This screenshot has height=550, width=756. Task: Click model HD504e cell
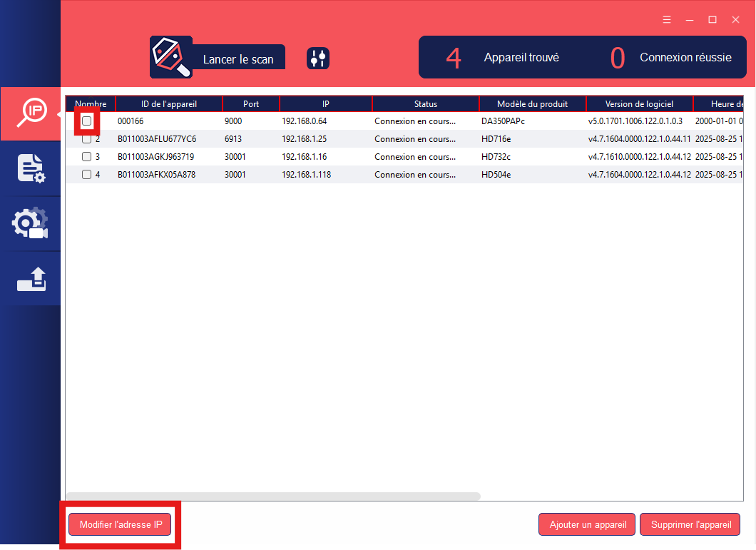click(x=496, y=175)
